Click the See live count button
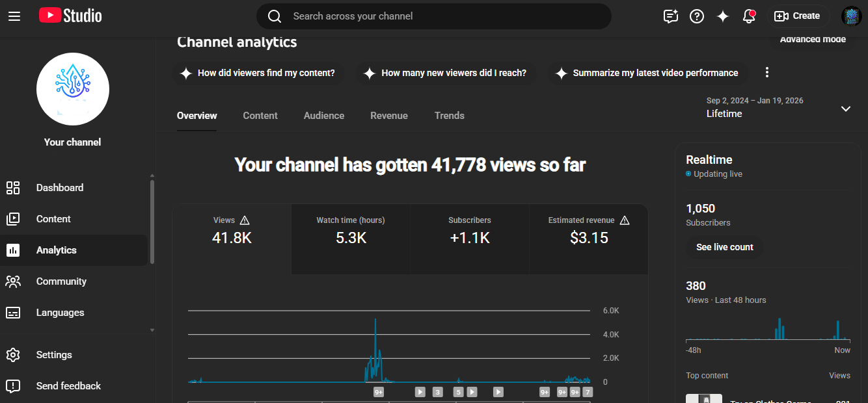Image resolution: width=868 pixels, height=403 pixels. coord(724,247)
